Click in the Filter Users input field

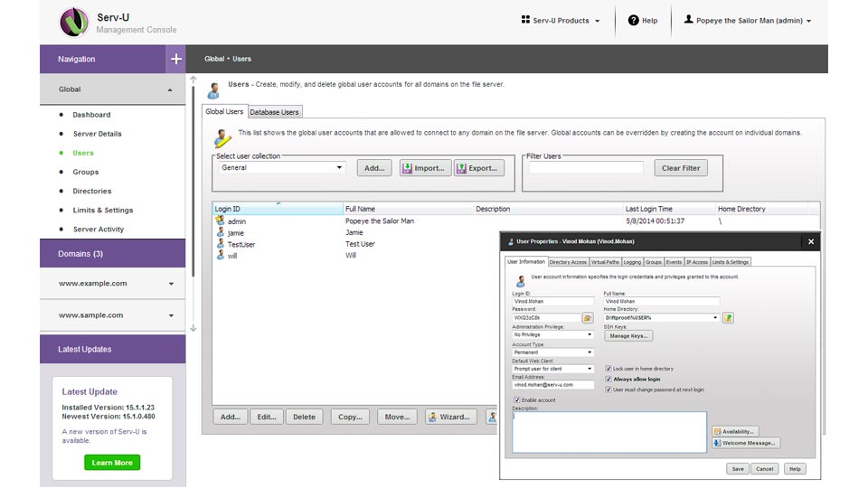tap(586, 168)
